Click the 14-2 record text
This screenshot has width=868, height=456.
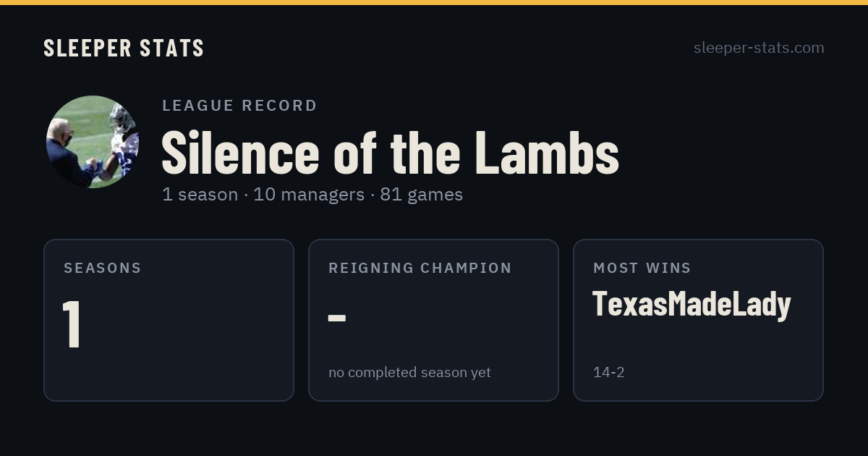[x=608, y=372]
